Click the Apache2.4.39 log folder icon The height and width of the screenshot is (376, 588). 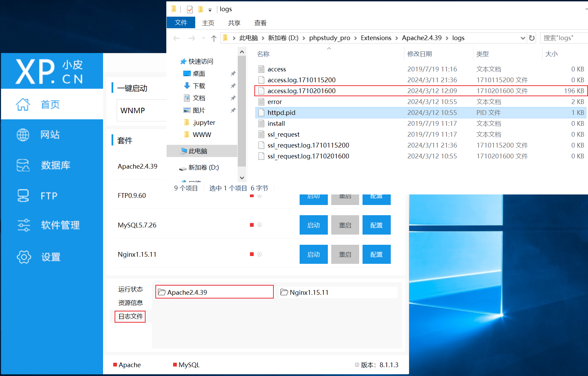click(x=162, y=292)
